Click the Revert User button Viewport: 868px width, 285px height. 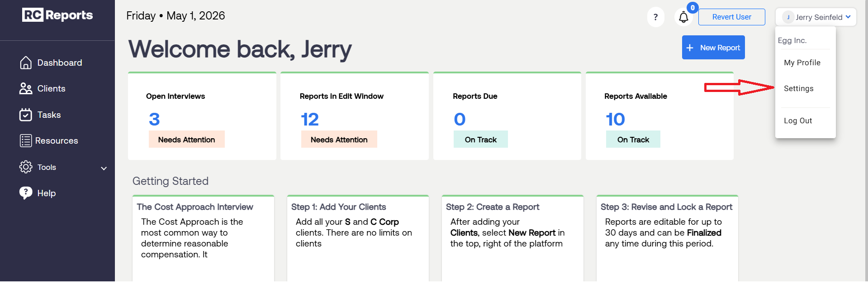(731, 17)
